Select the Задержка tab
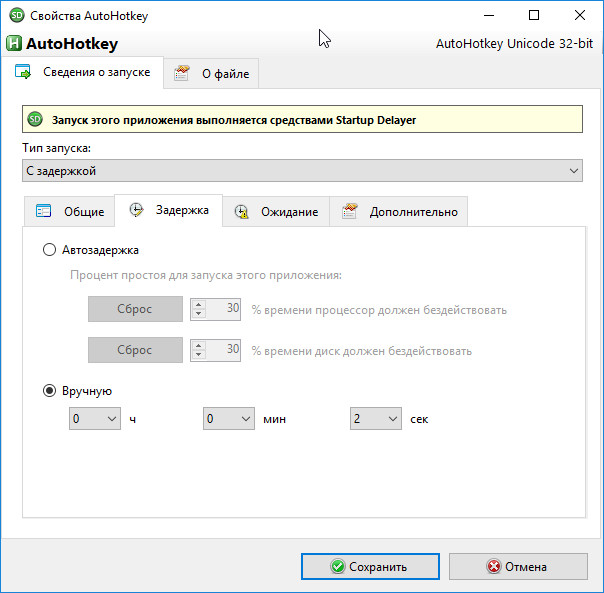The width and height of the screenshot is (604, 593). pos(169,210)
